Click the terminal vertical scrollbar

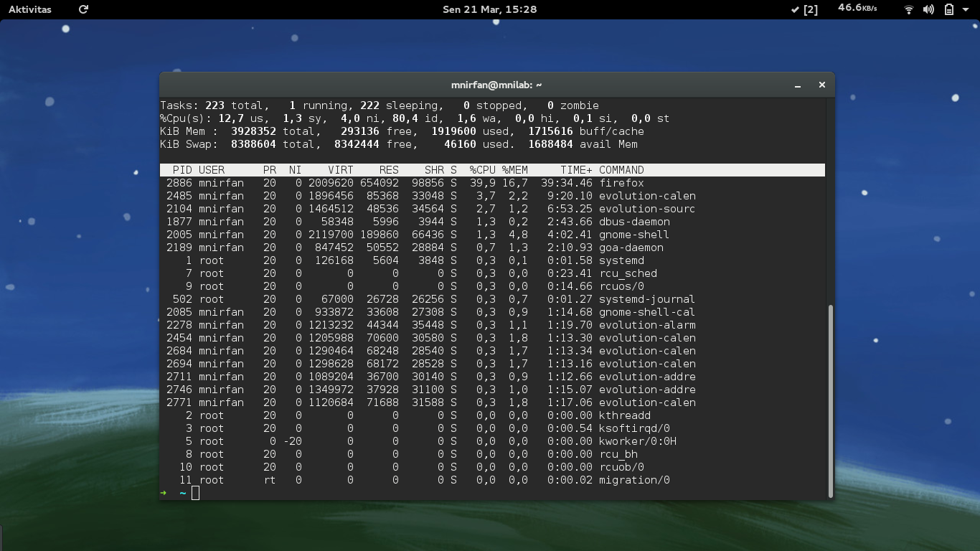[x=831, y=400]
